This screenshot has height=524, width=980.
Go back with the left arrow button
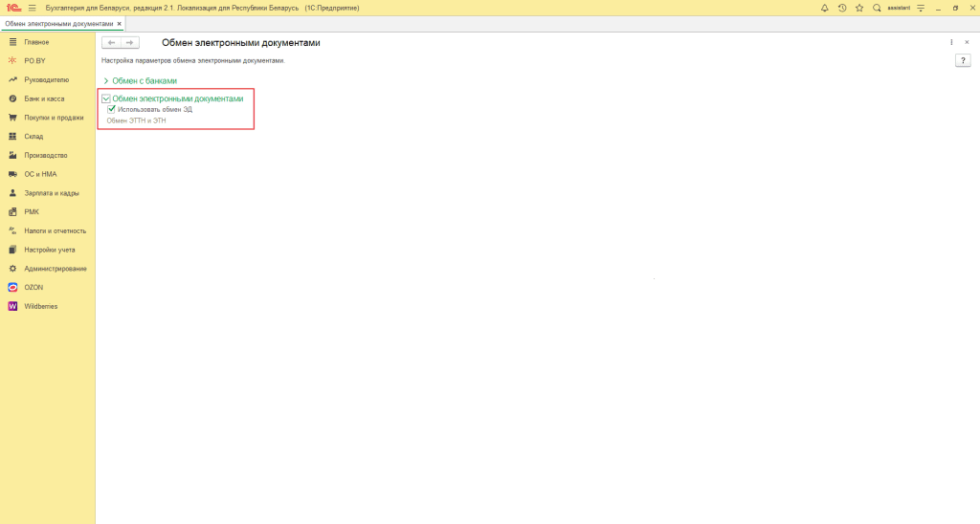111,42
